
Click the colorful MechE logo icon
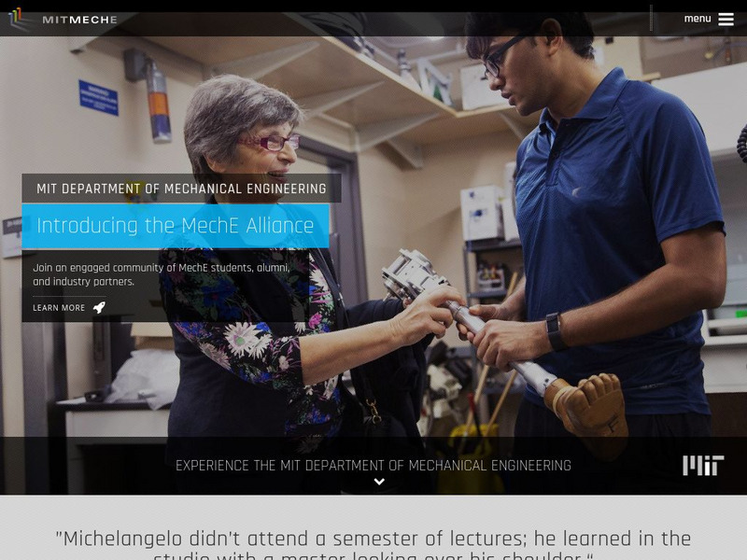[x=17, y=19]
